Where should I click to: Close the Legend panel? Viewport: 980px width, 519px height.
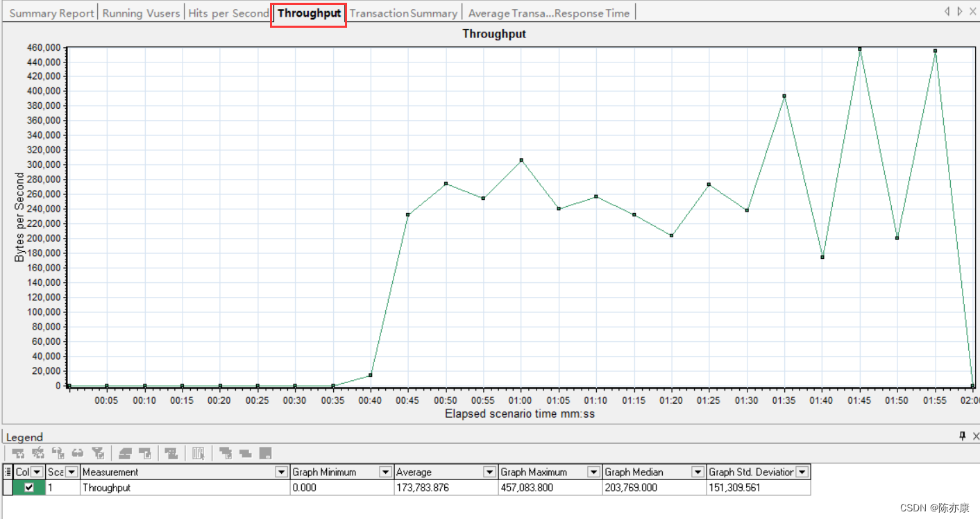[975, 436]
